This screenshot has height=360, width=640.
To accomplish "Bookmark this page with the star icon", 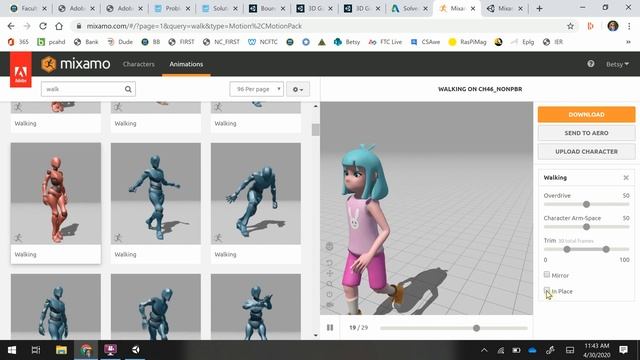I will coord(570,26).
